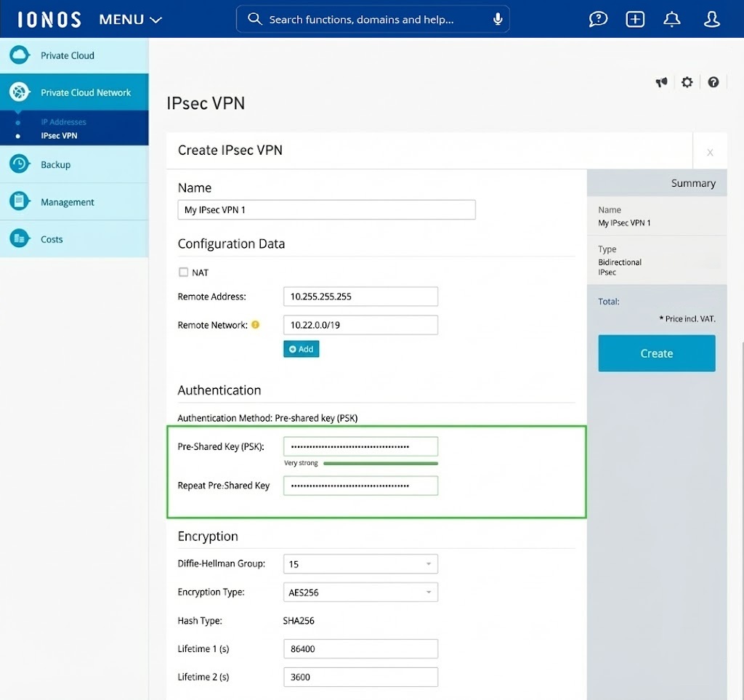Expand the MENU in the top bar
This screenshot has width=744, height=700.
click(x=129, y=19)
